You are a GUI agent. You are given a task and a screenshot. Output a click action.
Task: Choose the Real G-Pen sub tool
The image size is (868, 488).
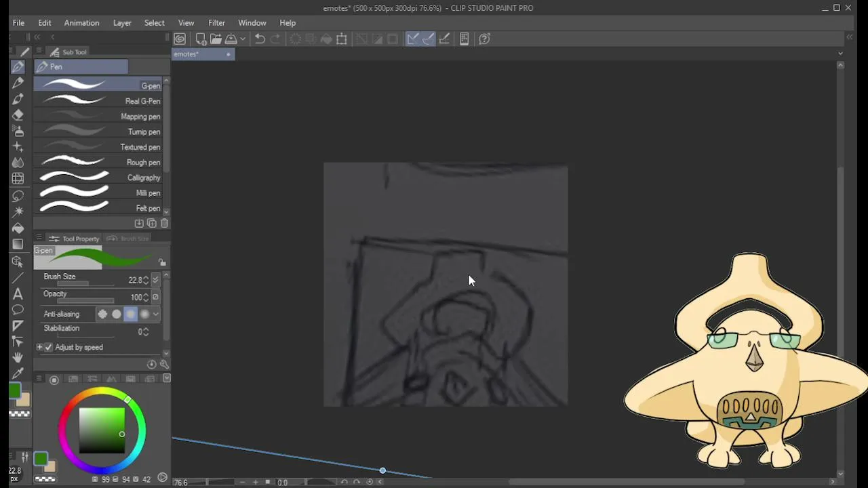tap(99, 101)
